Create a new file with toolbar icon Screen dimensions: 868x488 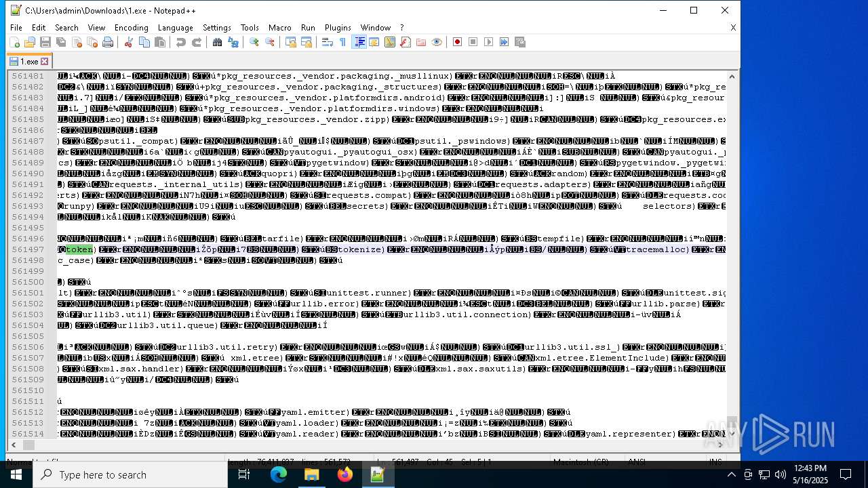(14, 42)
